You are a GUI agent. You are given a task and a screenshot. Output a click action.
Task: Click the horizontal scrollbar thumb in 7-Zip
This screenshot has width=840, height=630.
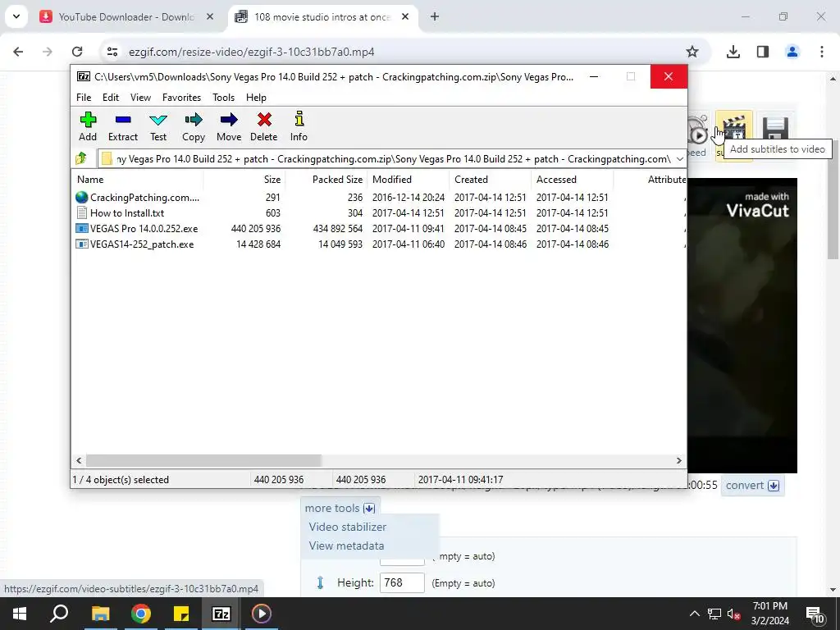(203, 460)
